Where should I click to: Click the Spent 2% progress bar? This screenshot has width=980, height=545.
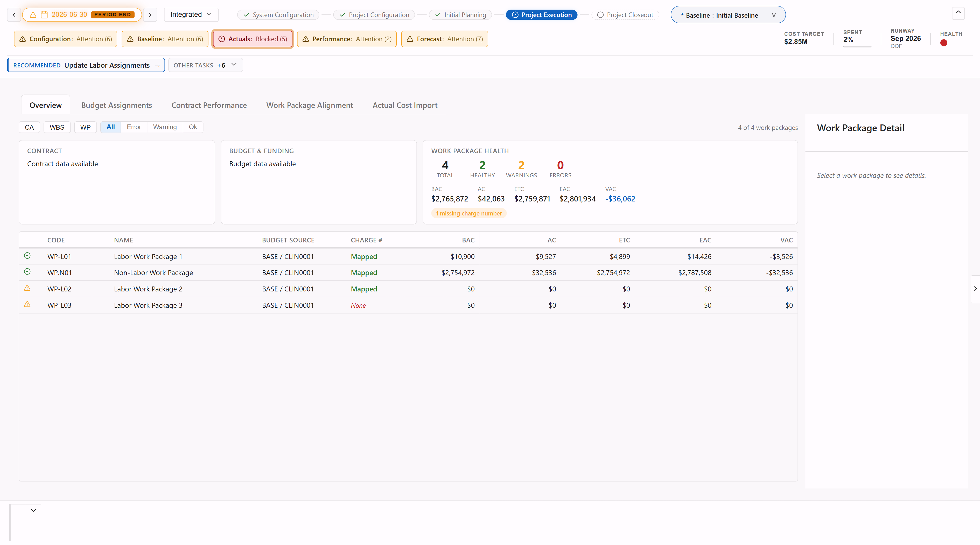tap(857, 47)
